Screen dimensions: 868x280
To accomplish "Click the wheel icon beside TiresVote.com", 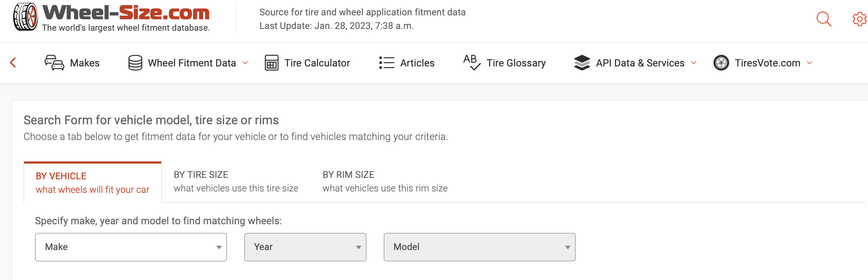I will (721, 63).
